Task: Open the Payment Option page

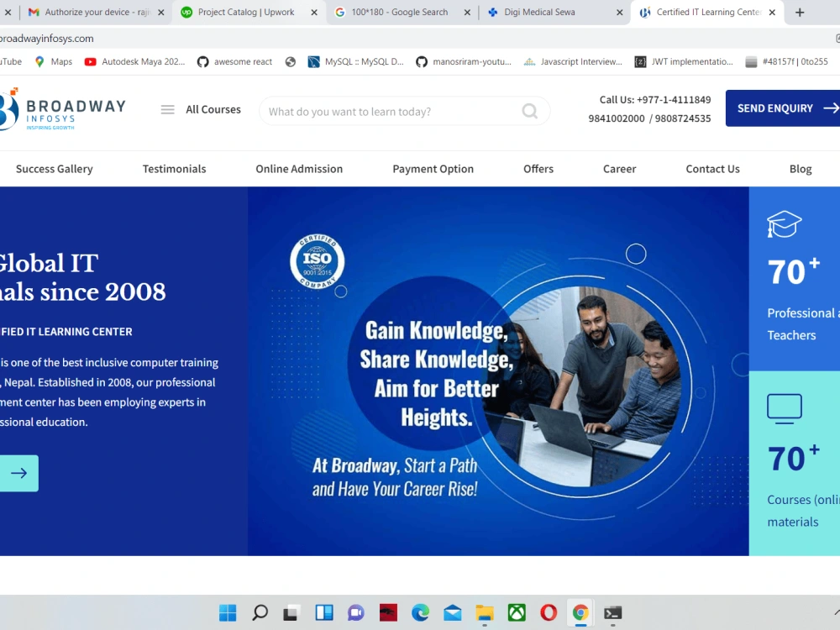Action: coord(433,169)
